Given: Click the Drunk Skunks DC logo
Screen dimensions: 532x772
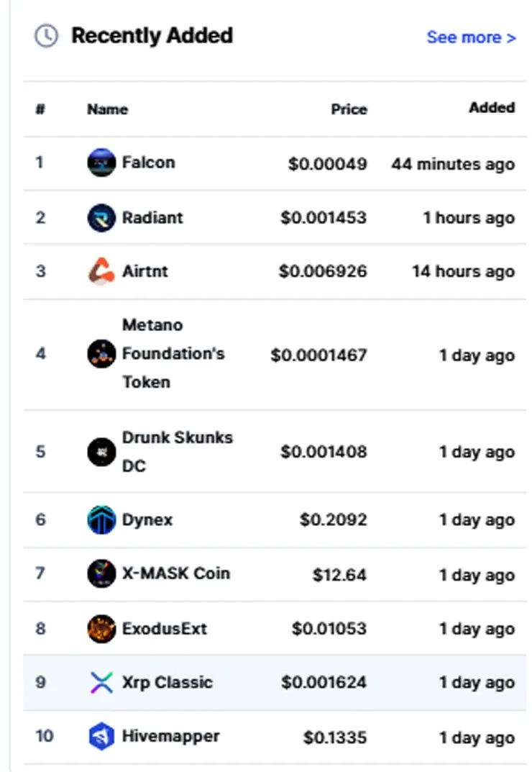Looking at the screenshot, I should coord(101,452).
